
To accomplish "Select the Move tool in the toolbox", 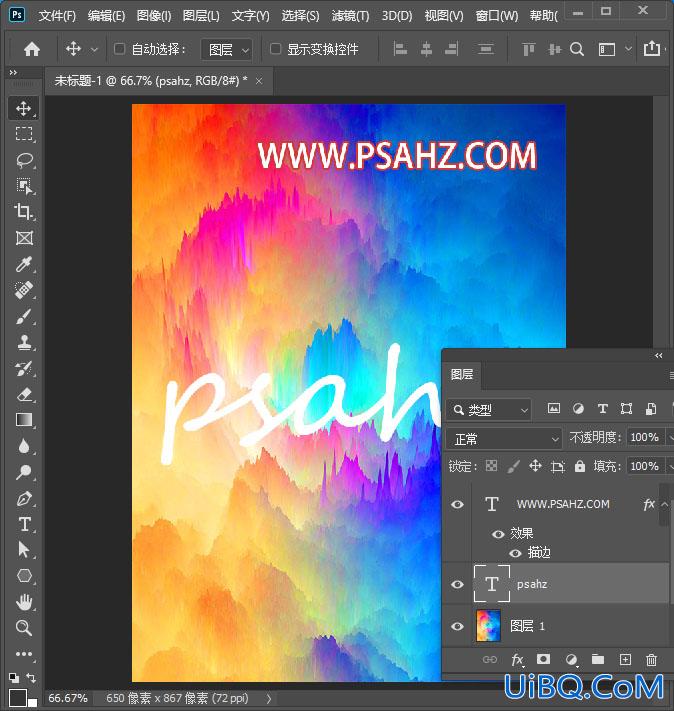I will pos(24,108).
